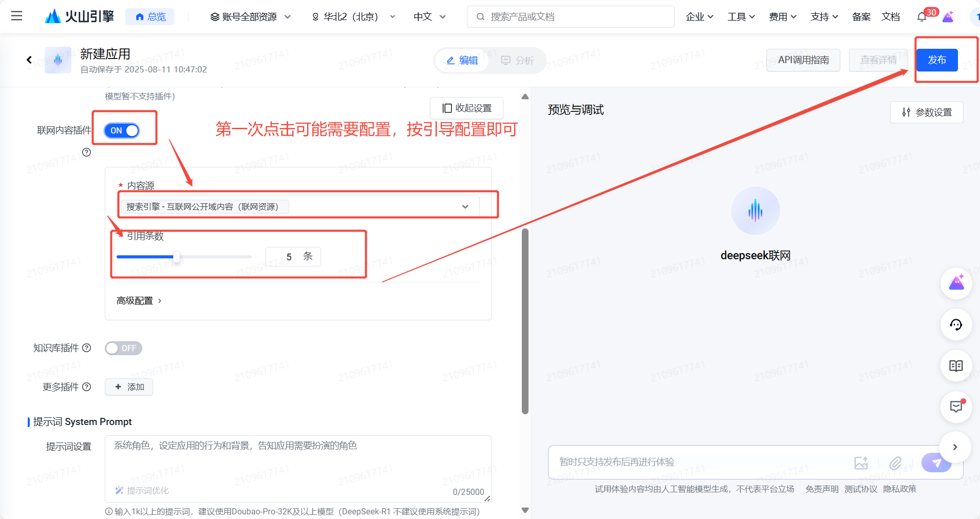The height and width of the screenshot is (519, 980).
Task: Click 提示词优化 prompt optimization
Action: click(x=142, y=491)
